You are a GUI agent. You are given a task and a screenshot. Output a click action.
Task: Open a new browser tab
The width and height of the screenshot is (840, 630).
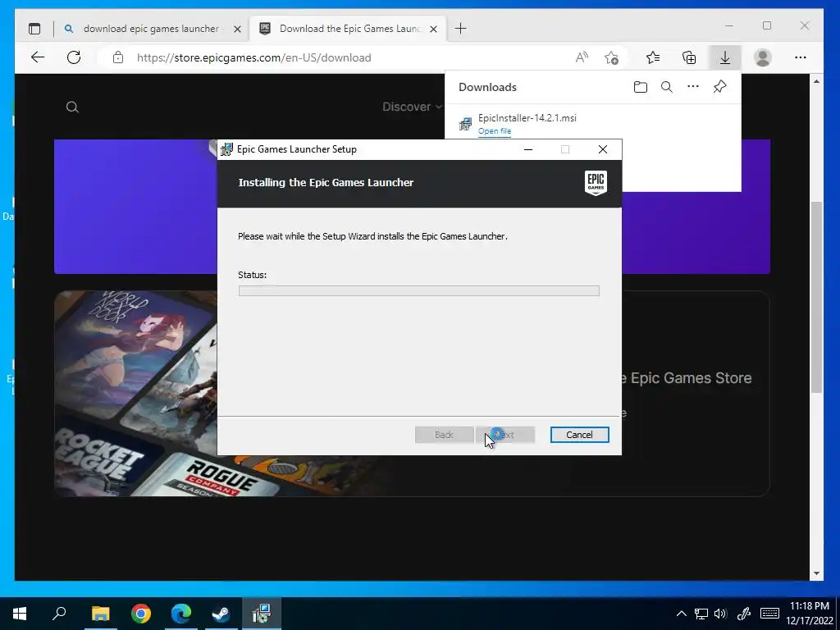460,29
